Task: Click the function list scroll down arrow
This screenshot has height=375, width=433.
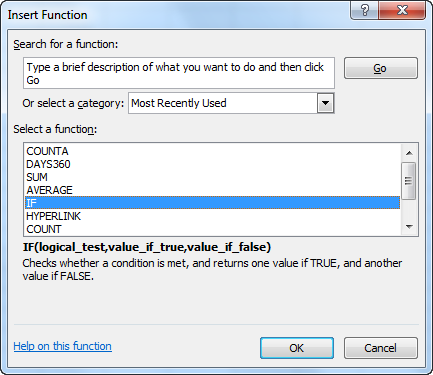Action: (x=409, y=227)
